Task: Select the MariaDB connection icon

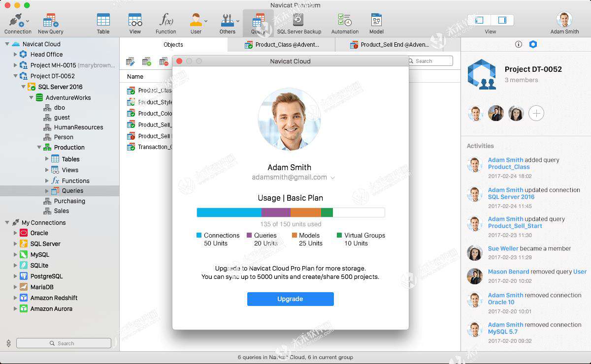Action: pos(24,287)
